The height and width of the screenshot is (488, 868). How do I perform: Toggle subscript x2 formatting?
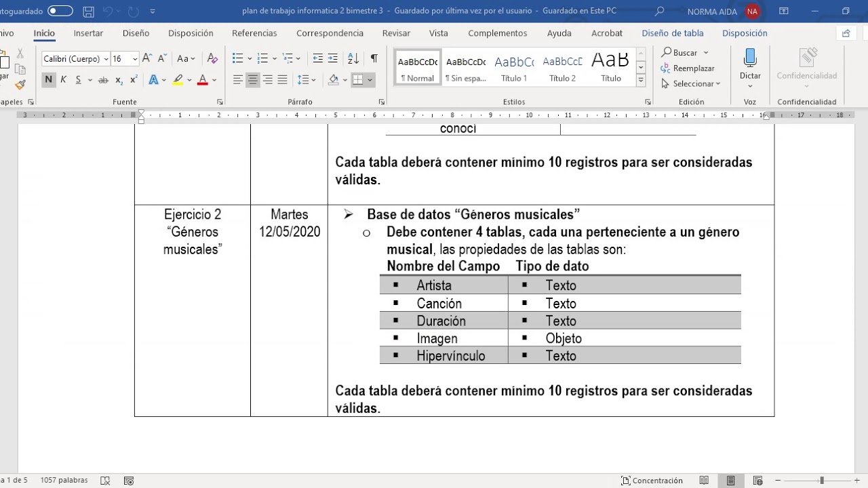pos(119,80)
